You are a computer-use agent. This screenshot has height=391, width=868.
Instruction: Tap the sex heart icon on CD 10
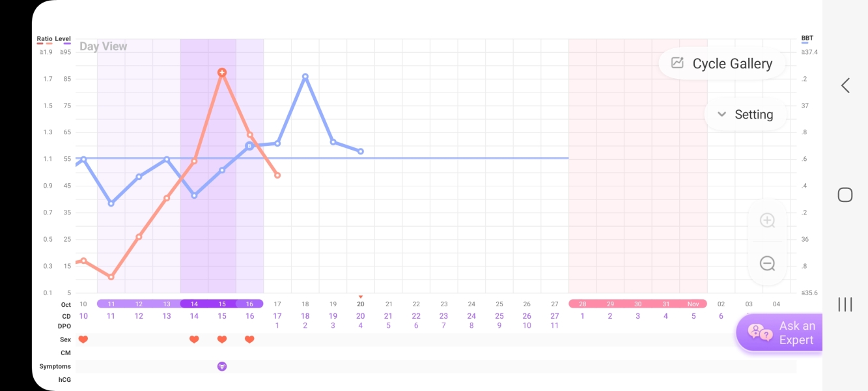pyautogui.click(x=83, y=340)
